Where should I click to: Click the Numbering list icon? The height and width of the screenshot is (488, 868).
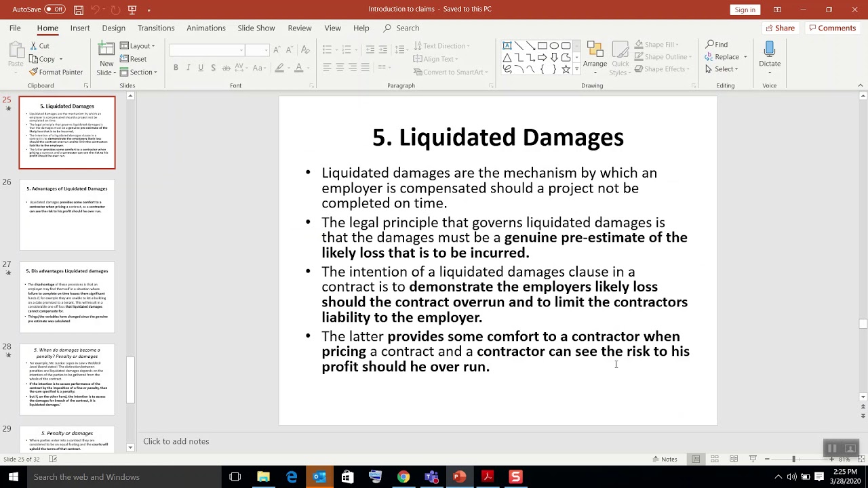tap(347, 49)
